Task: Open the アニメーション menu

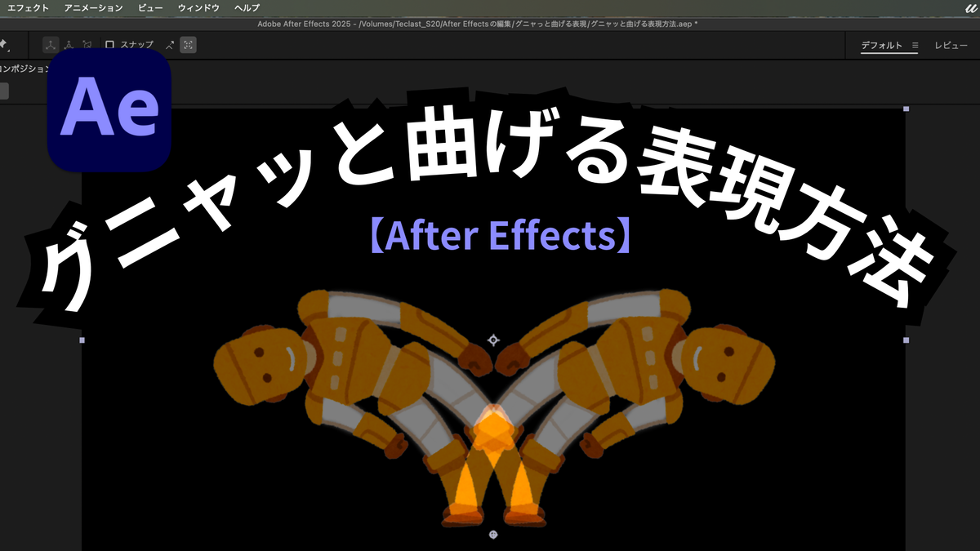Action: click(93, 7)
